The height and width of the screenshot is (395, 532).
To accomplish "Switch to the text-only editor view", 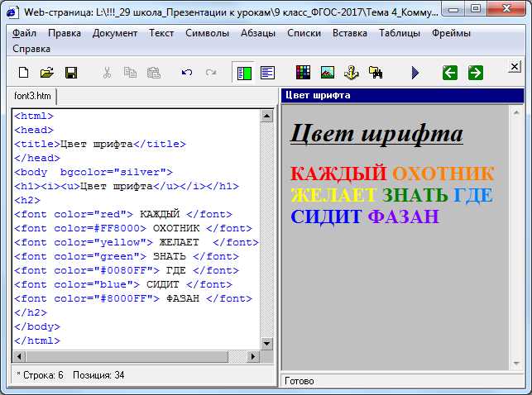I will [x=267, y=73].
